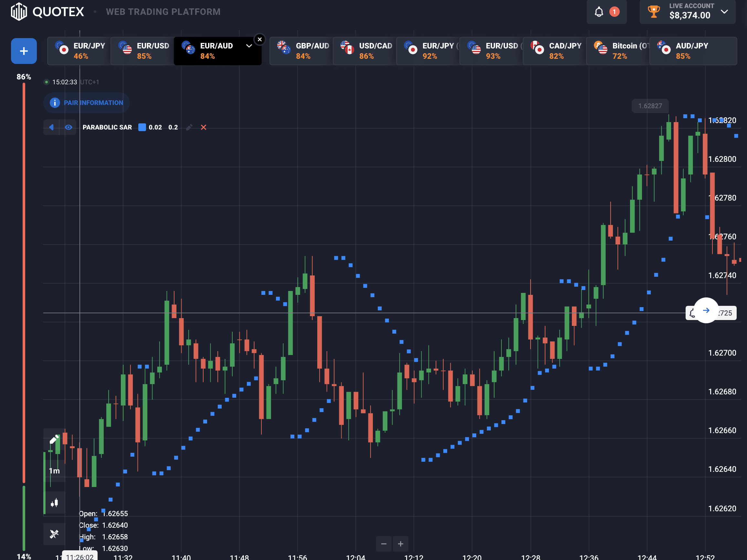The width and height of the screenshot is (747, 560).
Task: Expand the live account dropdown
Action: pyautogui.click(x=724, y=12)
